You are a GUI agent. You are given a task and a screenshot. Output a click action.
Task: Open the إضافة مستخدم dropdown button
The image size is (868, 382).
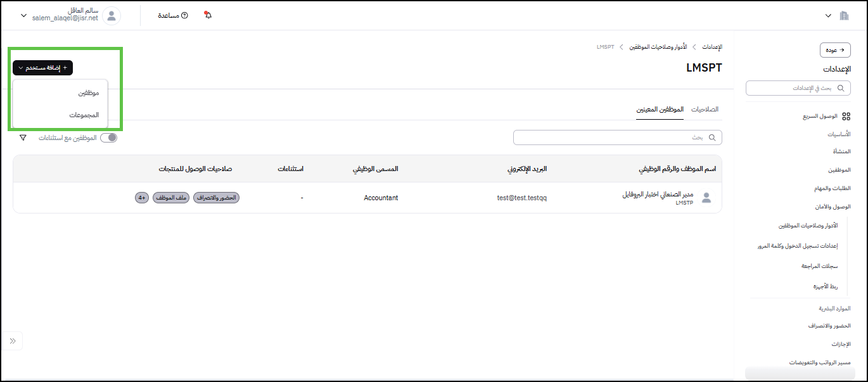[42, 68]
